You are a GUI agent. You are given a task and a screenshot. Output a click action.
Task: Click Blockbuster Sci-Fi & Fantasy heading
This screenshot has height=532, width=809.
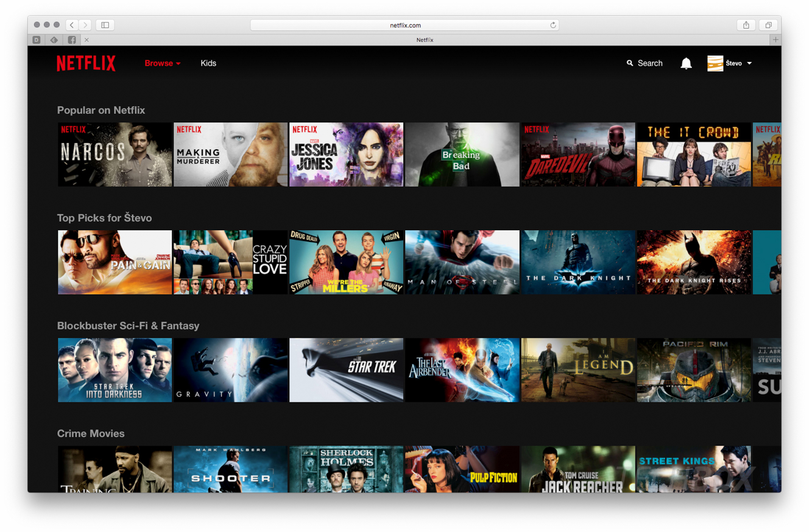point(128,326)
